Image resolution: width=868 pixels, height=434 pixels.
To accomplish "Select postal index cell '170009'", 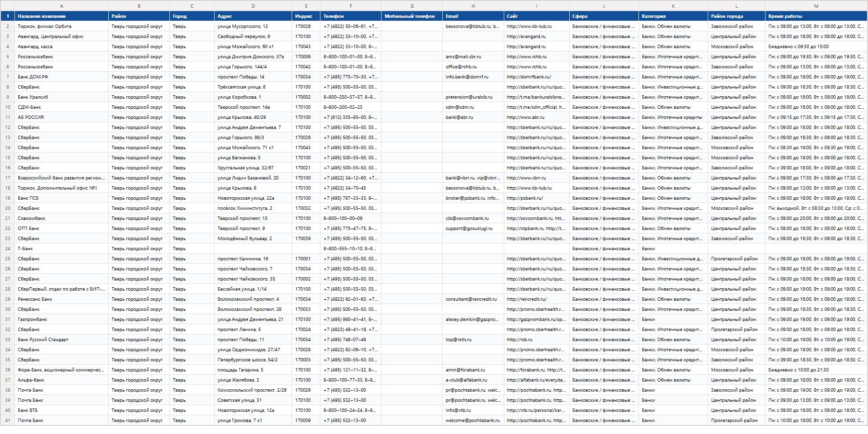I will tap(306, 421).
